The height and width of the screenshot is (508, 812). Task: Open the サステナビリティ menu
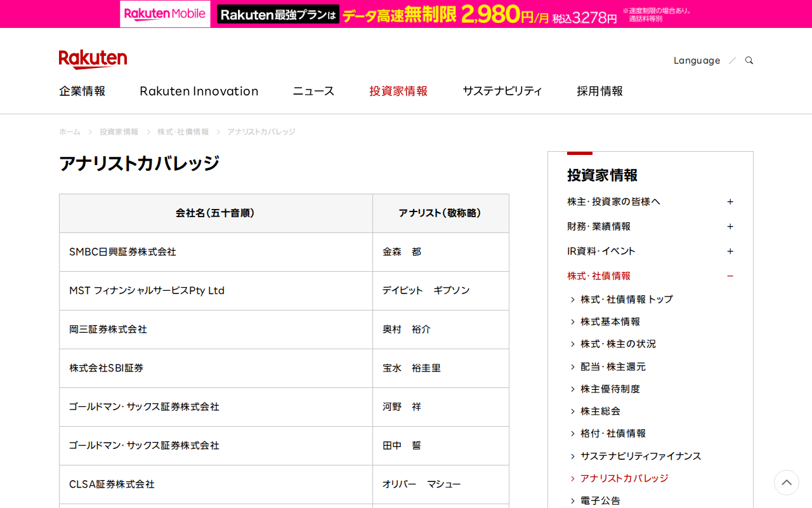[502, 91]
